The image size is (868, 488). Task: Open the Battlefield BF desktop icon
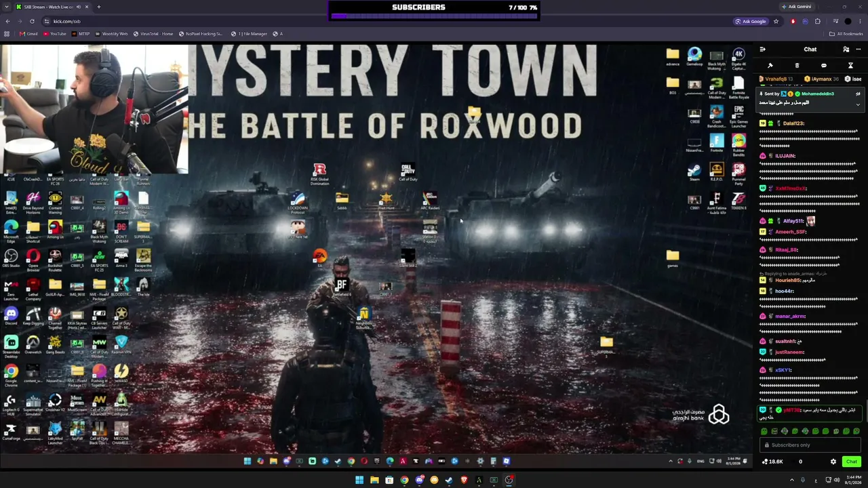coord(341,287)
